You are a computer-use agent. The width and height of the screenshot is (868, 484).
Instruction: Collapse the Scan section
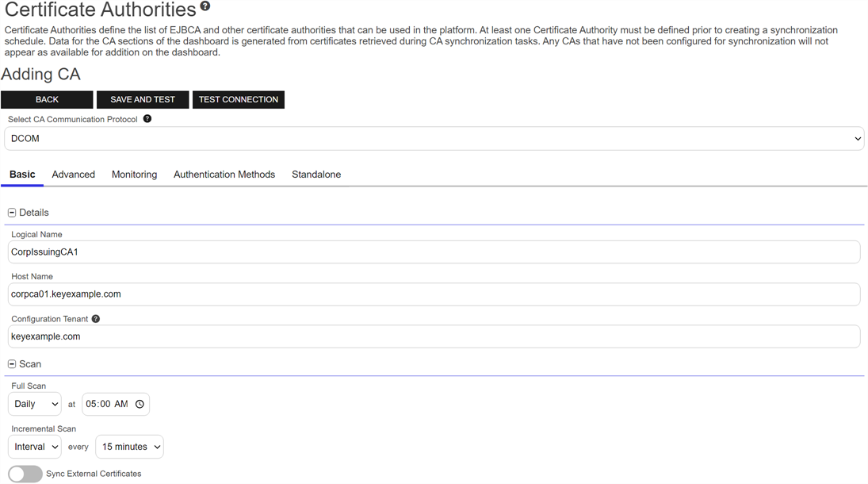pyautogui.click(x=12, y=364)
